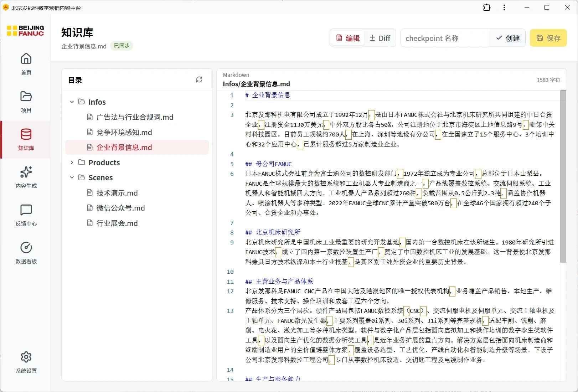The width and height of the screenshot is (578, 392).
Task: Click the 'Infos/企业背景信息.md' path title
Action: coord(256,84)
